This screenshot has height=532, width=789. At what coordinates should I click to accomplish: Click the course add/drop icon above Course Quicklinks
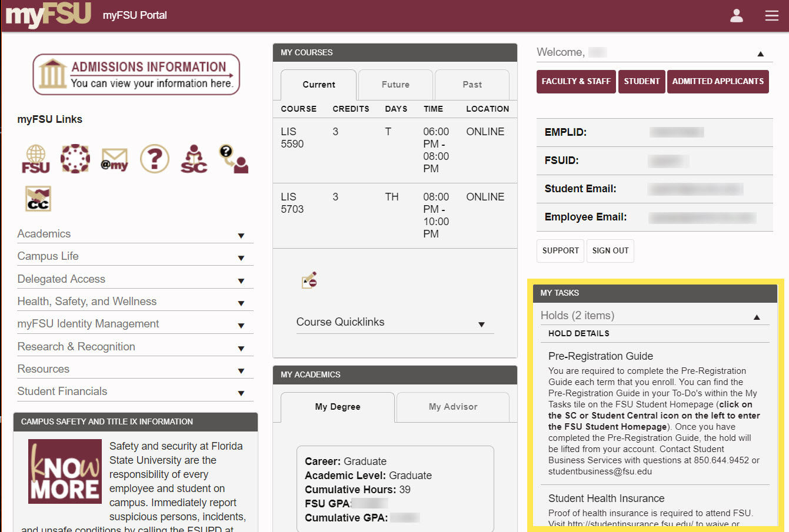tap(309, 280)
